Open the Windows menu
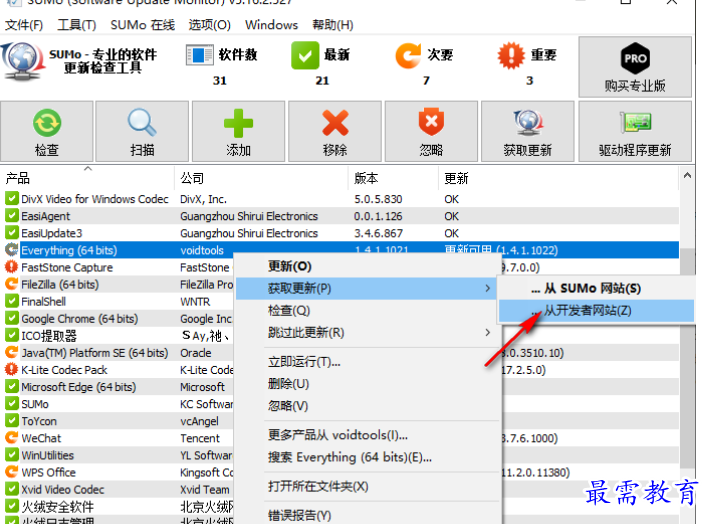This screenshot has width=707, height=524. point(271,25)
